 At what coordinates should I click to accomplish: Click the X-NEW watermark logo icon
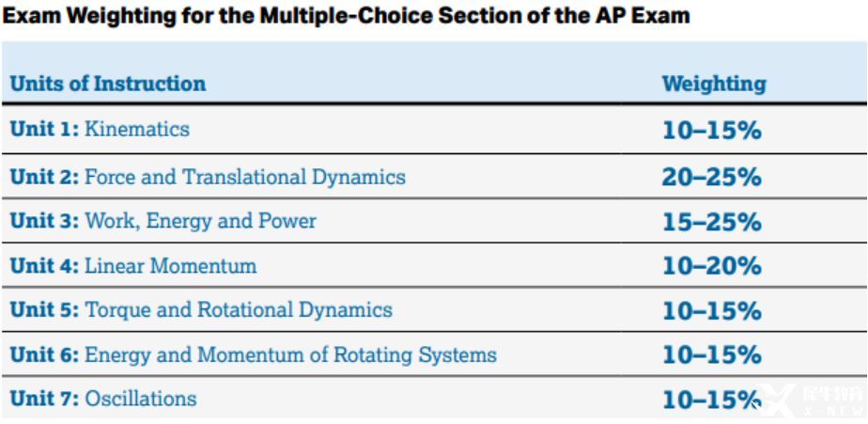point(776,400)
